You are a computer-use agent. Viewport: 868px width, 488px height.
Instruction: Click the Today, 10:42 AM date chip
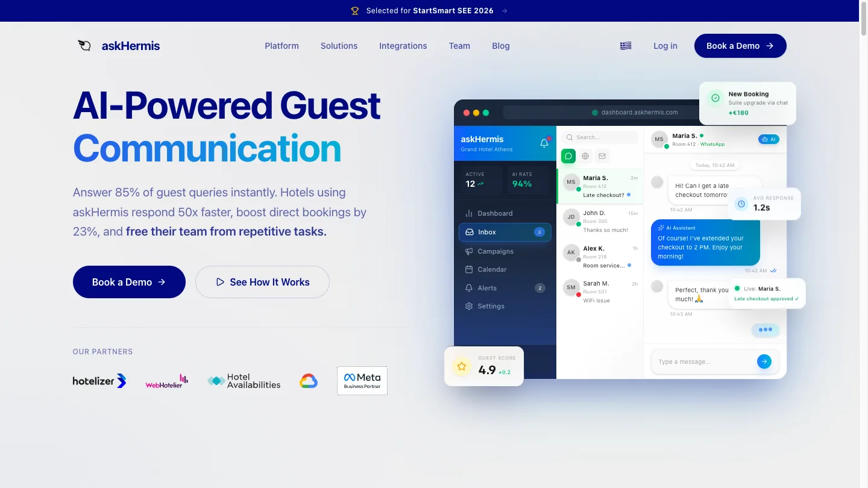(x=715, y=165)
